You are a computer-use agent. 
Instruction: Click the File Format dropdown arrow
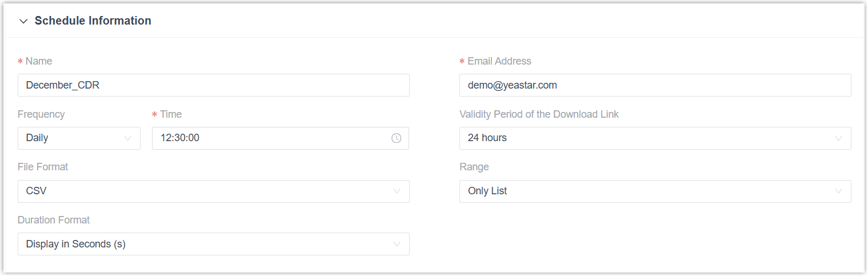tap(397, 191)
